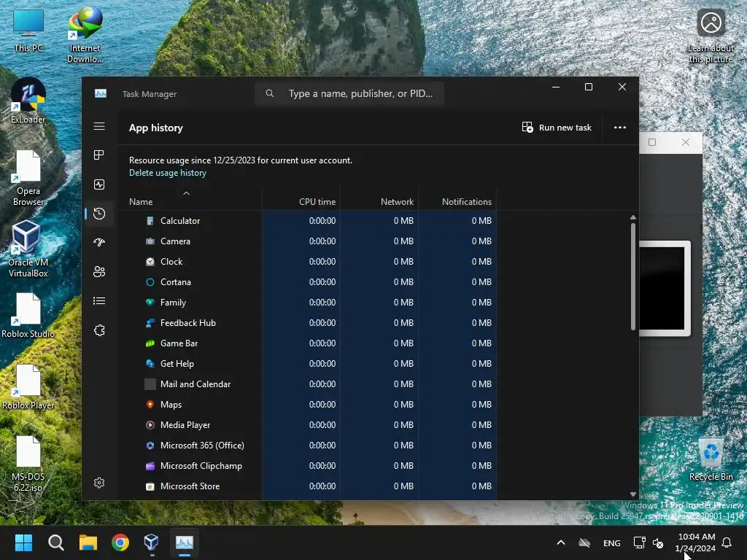Image resolution: width=747 pixels, height=560 pixels.
Task: Select the Feedback Hub row name
Action: point(188,323)
